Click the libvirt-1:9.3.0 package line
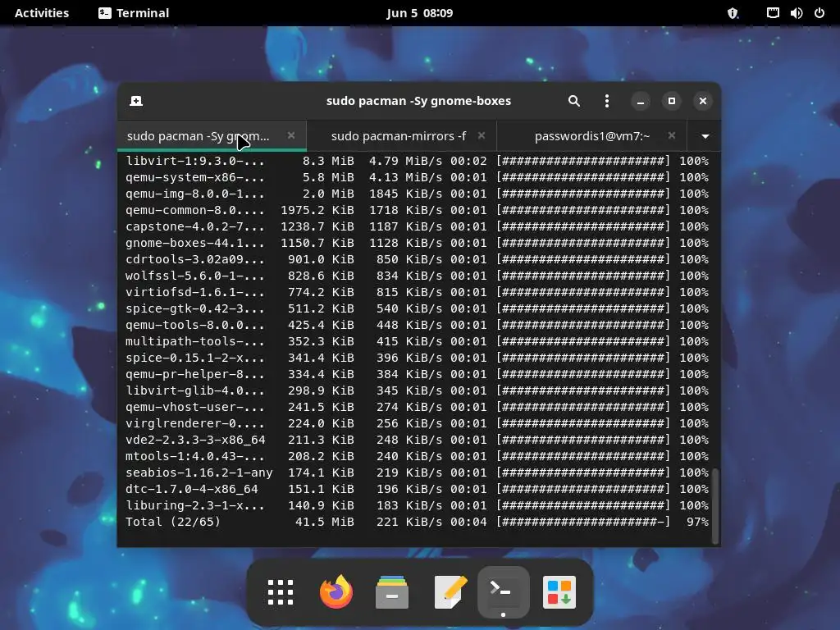840x630 pixels. [418, 161]
